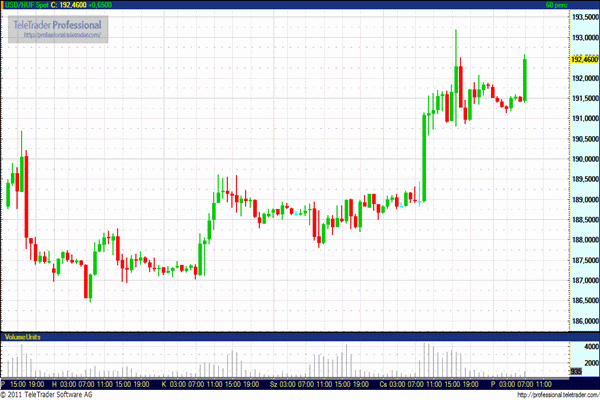Click the long green candle rising from 189 to 191
Screen dimensions: 600x400
point(424,157)
